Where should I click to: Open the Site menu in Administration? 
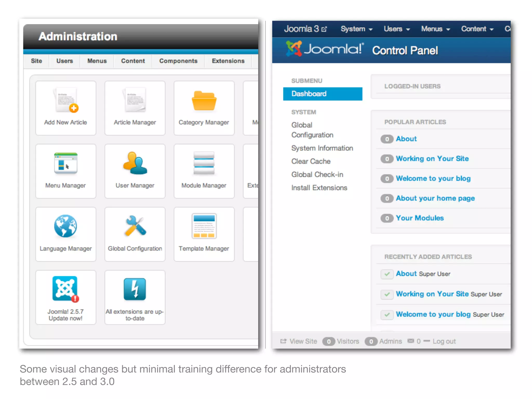36,61
